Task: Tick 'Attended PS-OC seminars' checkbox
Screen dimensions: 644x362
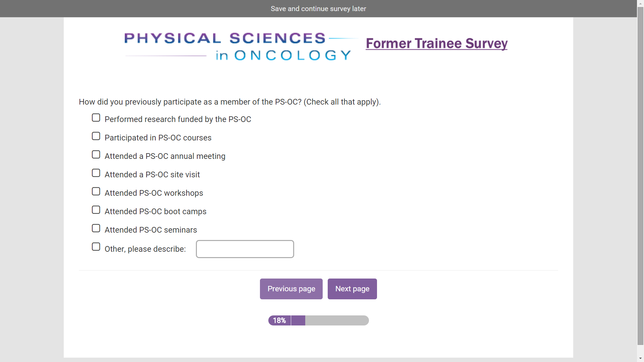Action: point(96,228)
